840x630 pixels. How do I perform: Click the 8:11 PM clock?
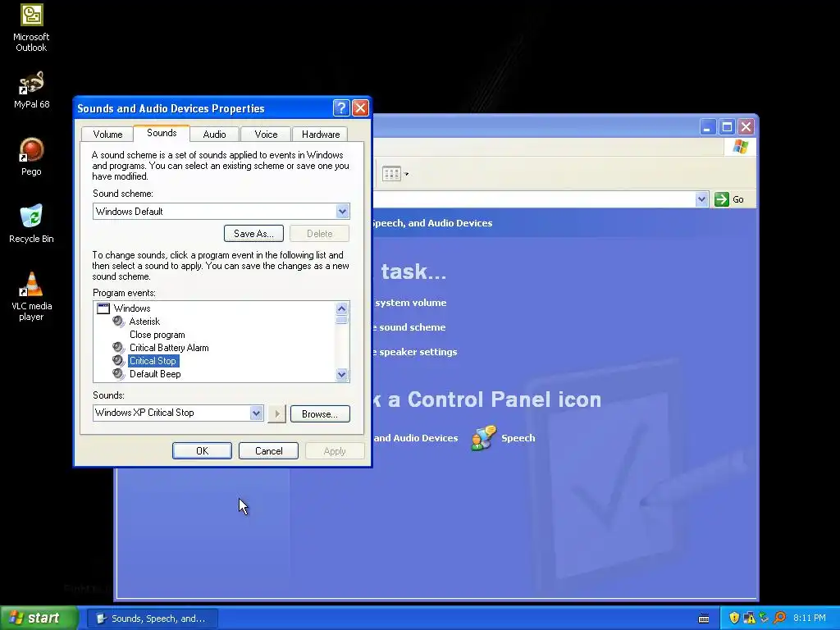[x=810, y=618]
